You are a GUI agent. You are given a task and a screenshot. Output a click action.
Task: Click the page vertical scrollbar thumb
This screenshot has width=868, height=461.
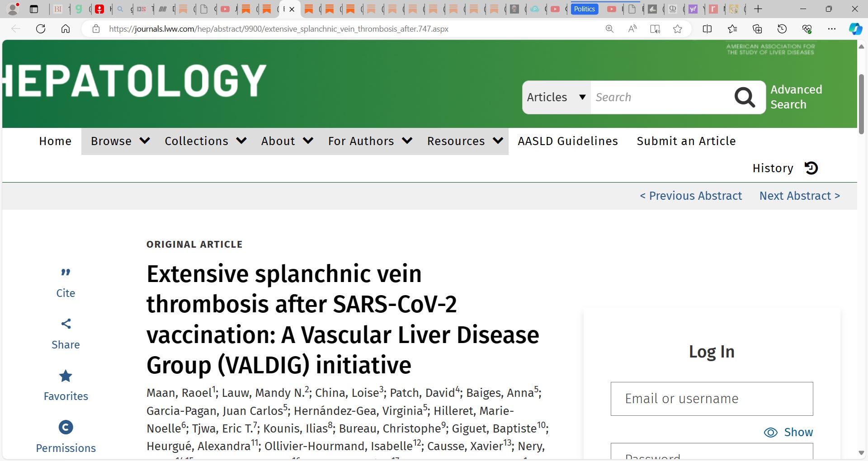coord(861,104)
